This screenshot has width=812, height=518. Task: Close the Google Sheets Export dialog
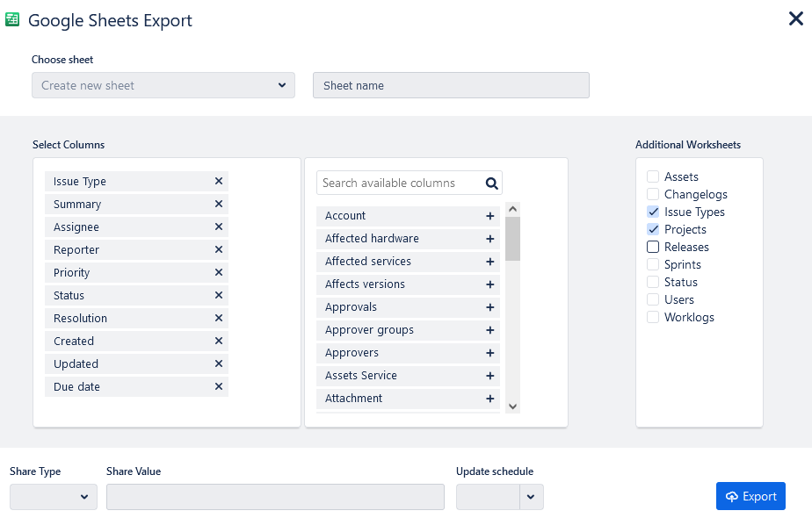point(795,18)
